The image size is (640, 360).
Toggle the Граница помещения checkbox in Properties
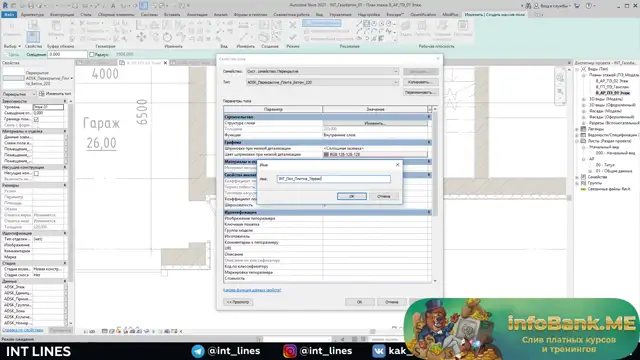[x=36, y=119]
